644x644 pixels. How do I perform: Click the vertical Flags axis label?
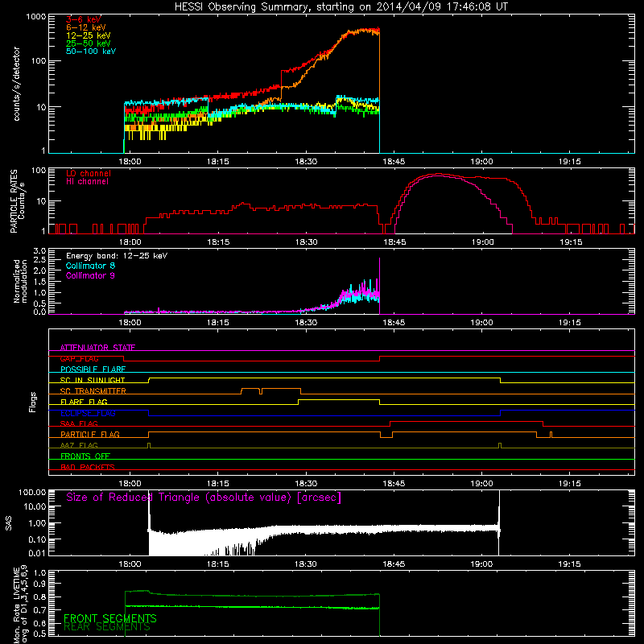pos(33,402)
